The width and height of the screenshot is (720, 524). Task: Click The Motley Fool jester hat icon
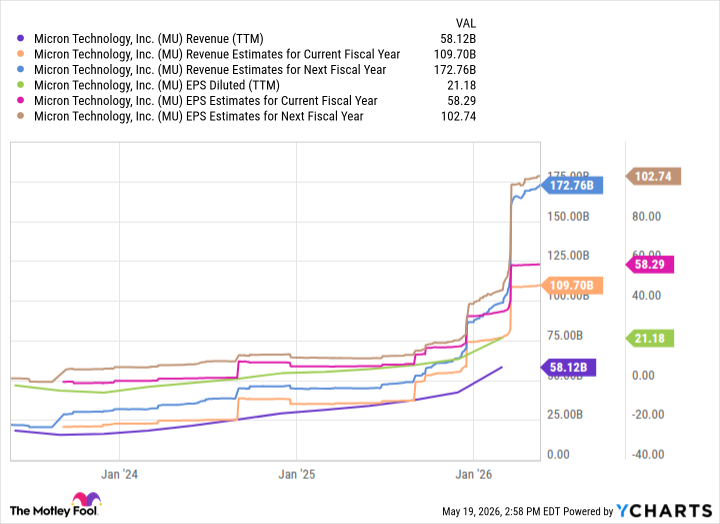click(x=87, y=499)
